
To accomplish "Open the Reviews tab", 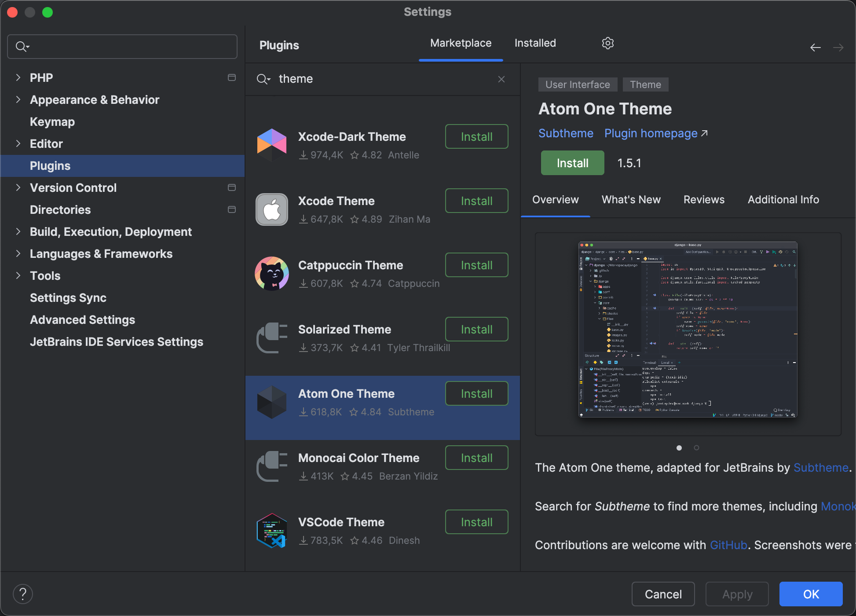I will click(x=703, y=199).
